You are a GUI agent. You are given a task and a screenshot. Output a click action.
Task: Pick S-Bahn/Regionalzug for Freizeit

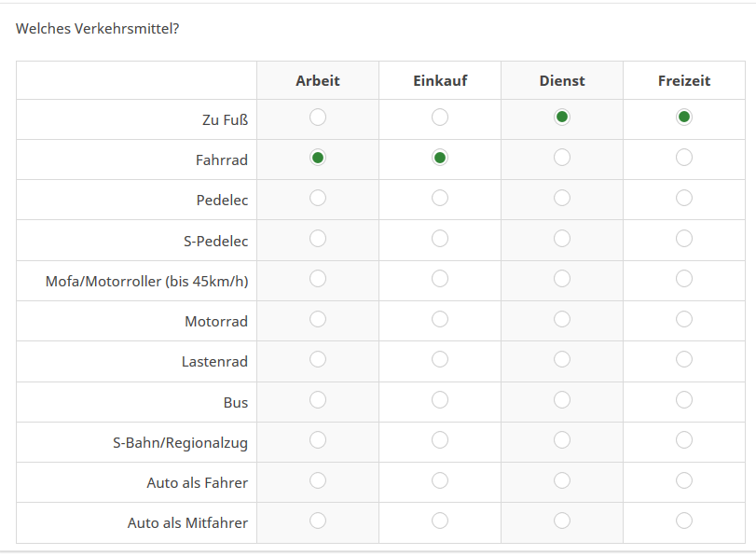pos(684,439)
